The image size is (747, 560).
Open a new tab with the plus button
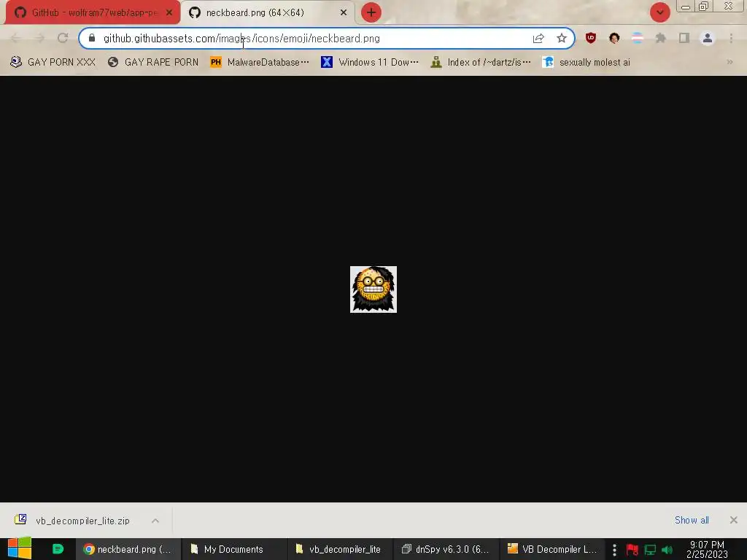point(371,12)
